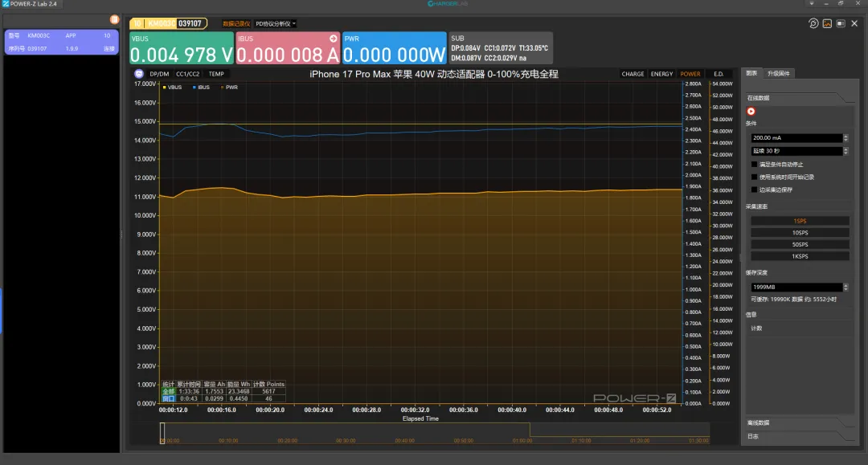
Task: Click the title bar dropdown arrow icon
Action: 810,4
